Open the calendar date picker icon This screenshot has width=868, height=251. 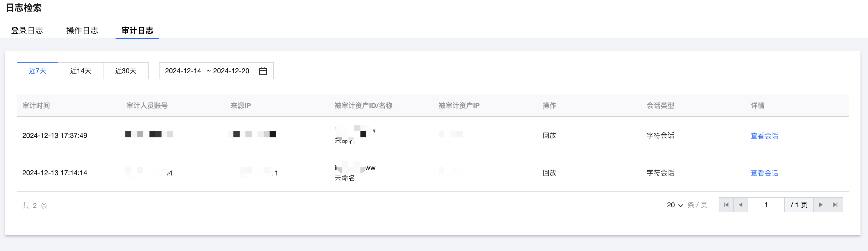pos(263,71)
